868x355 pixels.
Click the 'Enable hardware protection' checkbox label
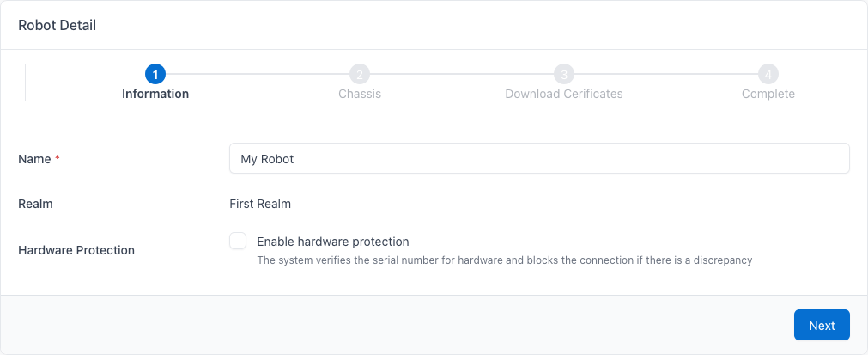[332, 242]
